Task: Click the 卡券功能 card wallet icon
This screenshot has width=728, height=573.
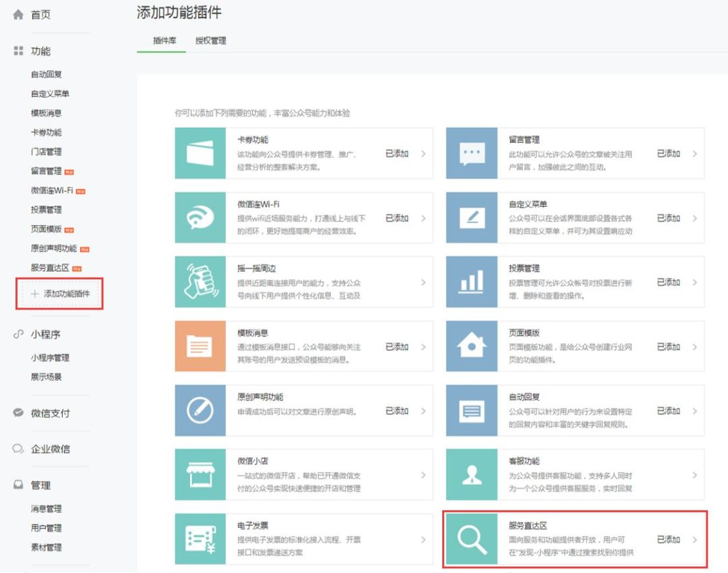Action: 200,153
